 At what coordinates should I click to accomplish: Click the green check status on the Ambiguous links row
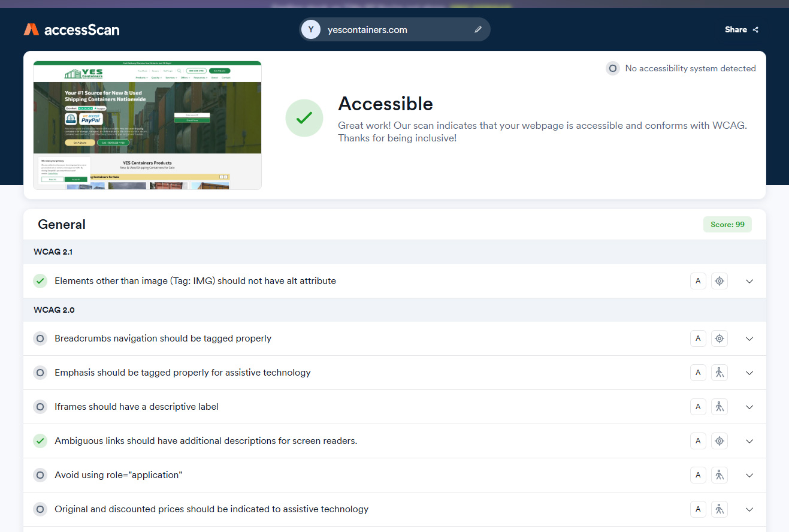pyautogui.click(x=40, y=441)
